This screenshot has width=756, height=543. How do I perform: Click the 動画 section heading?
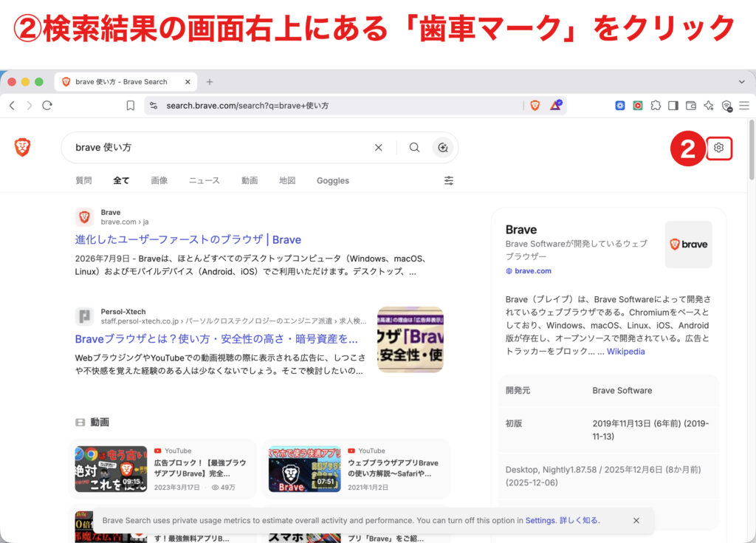click(x=100, y=423)
